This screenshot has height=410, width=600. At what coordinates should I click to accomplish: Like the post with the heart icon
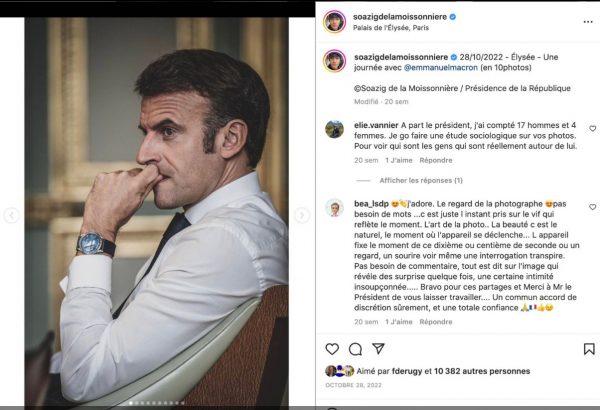[332, 349]
